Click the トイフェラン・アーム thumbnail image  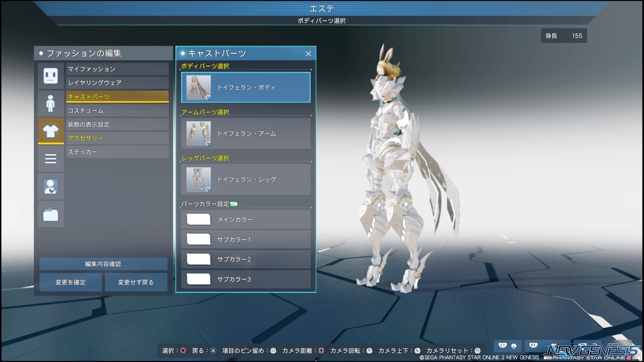point(199,134)
